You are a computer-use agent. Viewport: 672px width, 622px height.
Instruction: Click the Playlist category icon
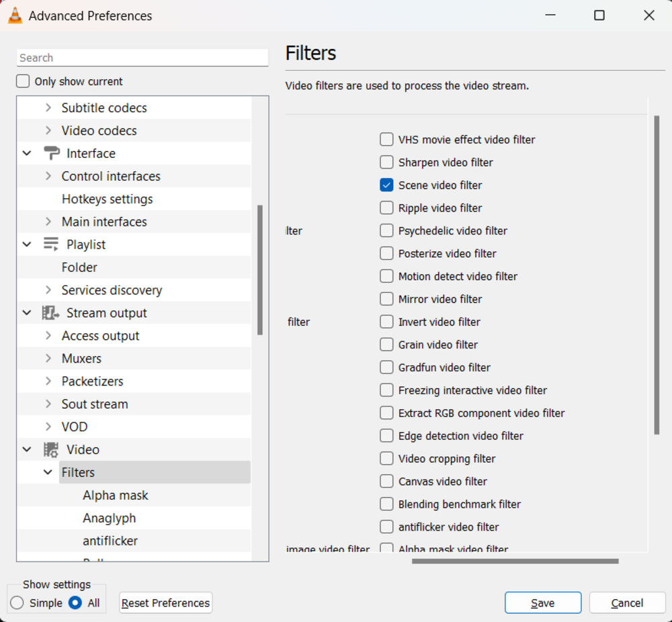51,245
